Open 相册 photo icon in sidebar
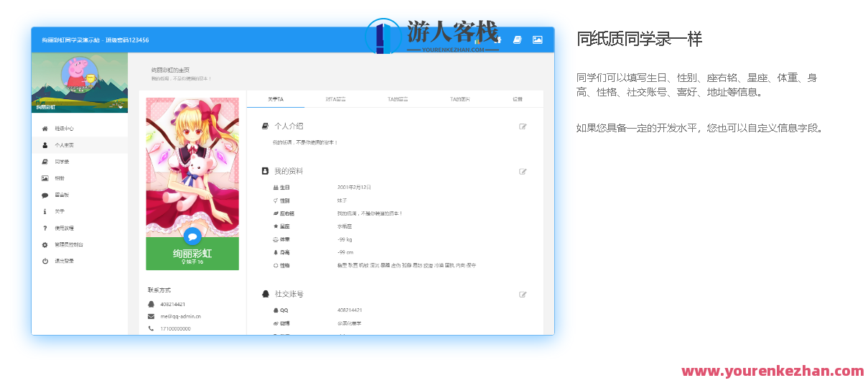The image size is (868, 383). (x=45, y=178)
